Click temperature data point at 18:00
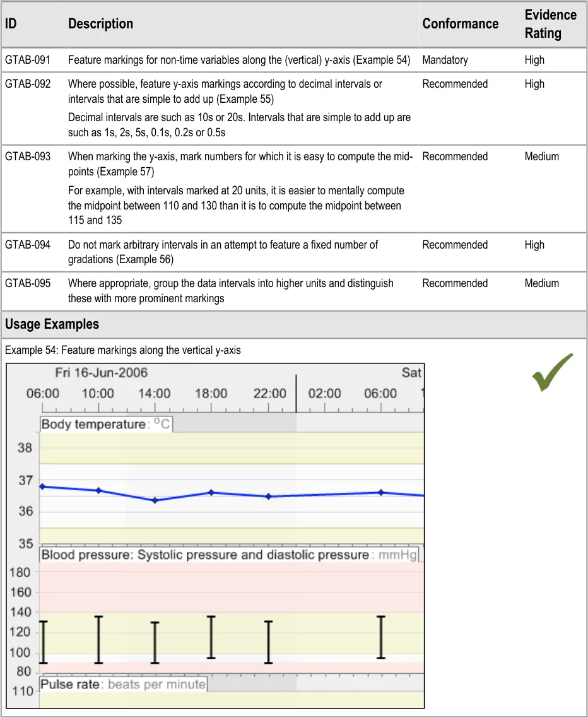 point(211,492)
